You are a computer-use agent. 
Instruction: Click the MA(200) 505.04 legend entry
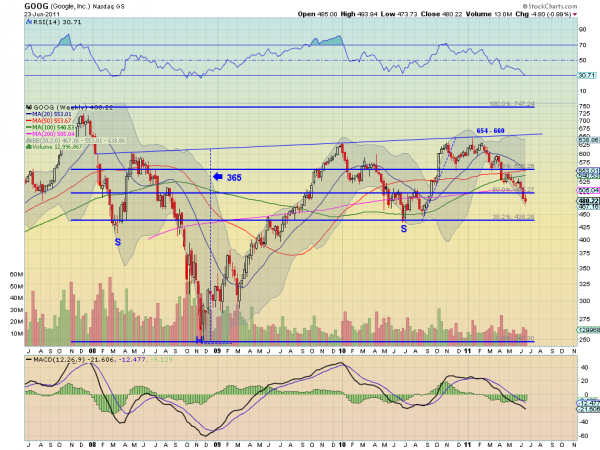[50, 134]
